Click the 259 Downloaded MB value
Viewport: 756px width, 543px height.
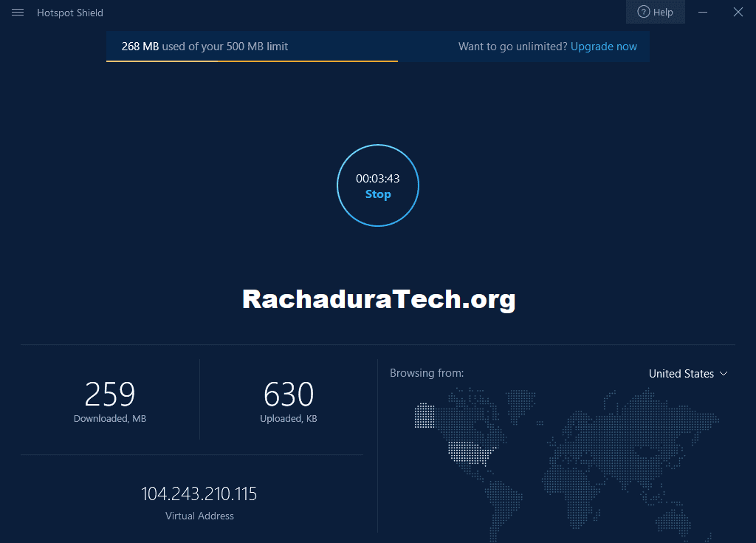point(110,395)
